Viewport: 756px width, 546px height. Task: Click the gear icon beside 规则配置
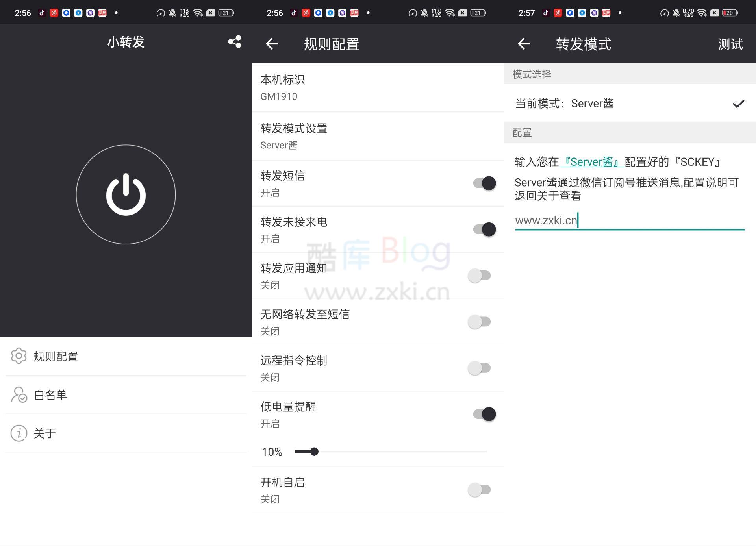(x=19, y=356)
